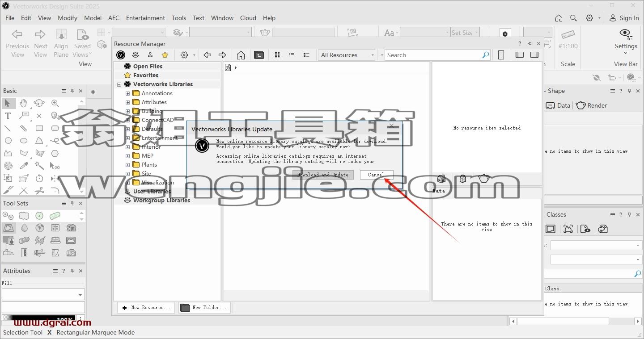
Task: Toggle Vectorworks Libraries filter icon
Action: [x=121, y=55]
